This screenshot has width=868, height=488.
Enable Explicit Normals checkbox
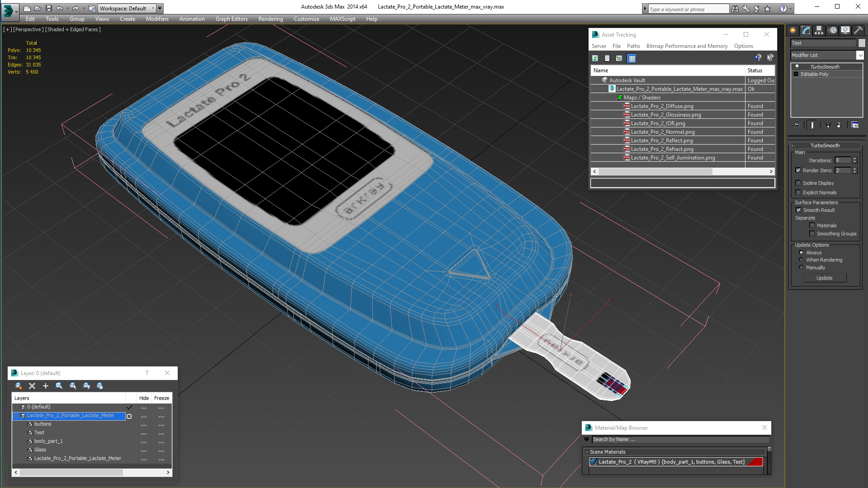798,192
